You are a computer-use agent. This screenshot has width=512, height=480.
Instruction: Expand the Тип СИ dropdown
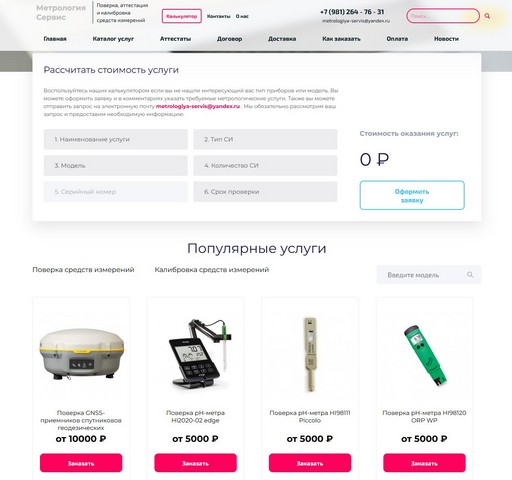[x=265, y=139]
